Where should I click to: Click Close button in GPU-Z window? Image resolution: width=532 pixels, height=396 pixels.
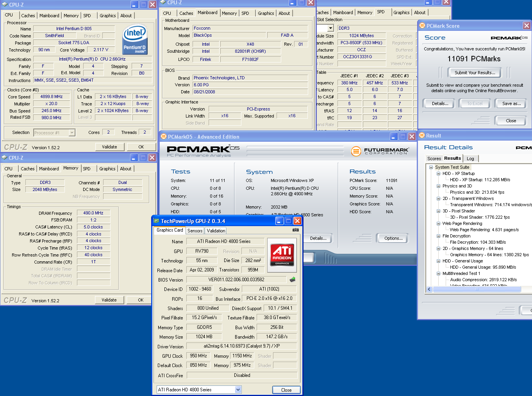pyautogui.click(x=286, y=390)
